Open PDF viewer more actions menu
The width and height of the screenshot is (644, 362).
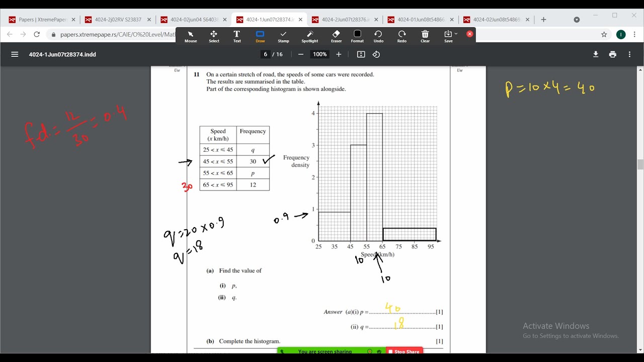click(x=629, y=54)
